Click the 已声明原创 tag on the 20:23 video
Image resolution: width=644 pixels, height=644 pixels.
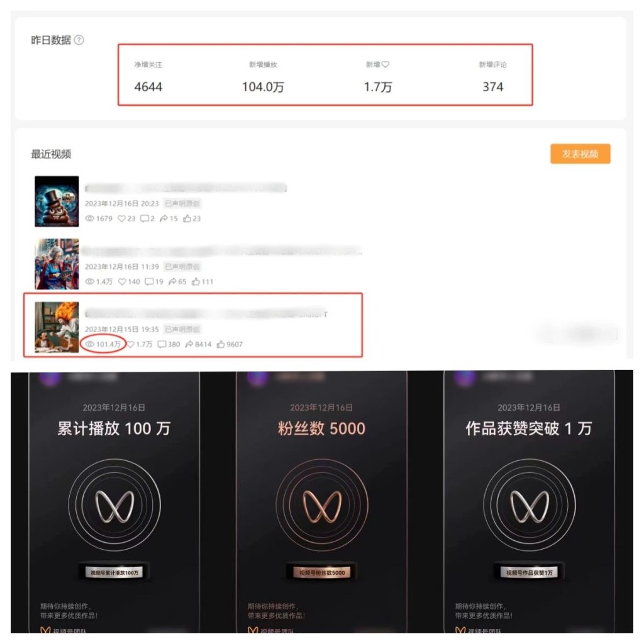(x=182, y=203)
